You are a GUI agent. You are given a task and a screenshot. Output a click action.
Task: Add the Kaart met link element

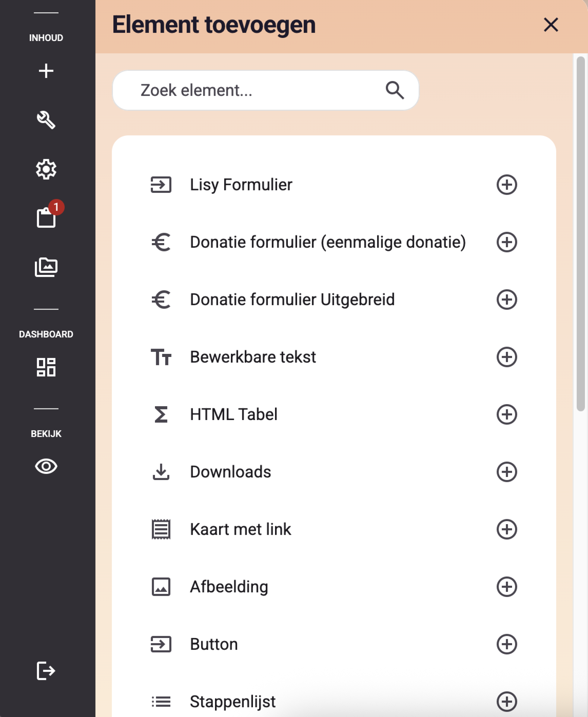click(x=507, y=529)
